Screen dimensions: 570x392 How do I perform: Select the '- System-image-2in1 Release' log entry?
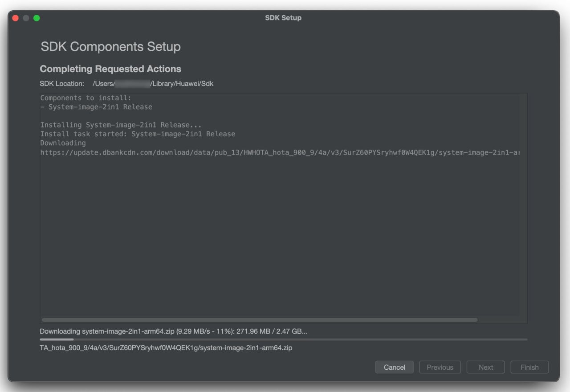pyautogui.click(x=96, y=107)
